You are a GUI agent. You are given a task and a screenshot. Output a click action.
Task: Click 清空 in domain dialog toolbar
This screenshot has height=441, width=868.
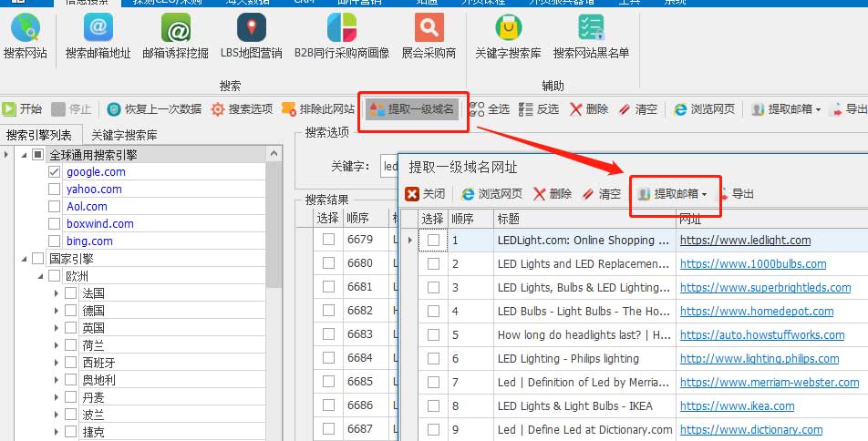click(602, 194)
